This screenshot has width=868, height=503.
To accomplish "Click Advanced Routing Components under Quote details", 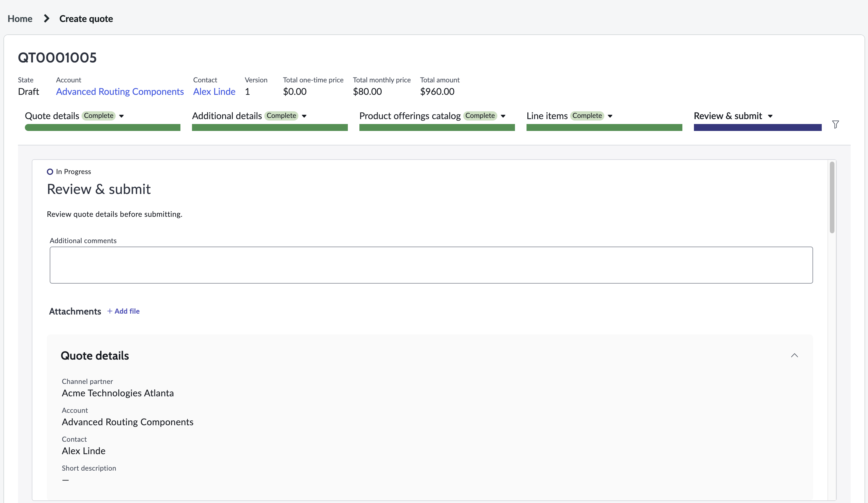I will [x=128, y=422].
